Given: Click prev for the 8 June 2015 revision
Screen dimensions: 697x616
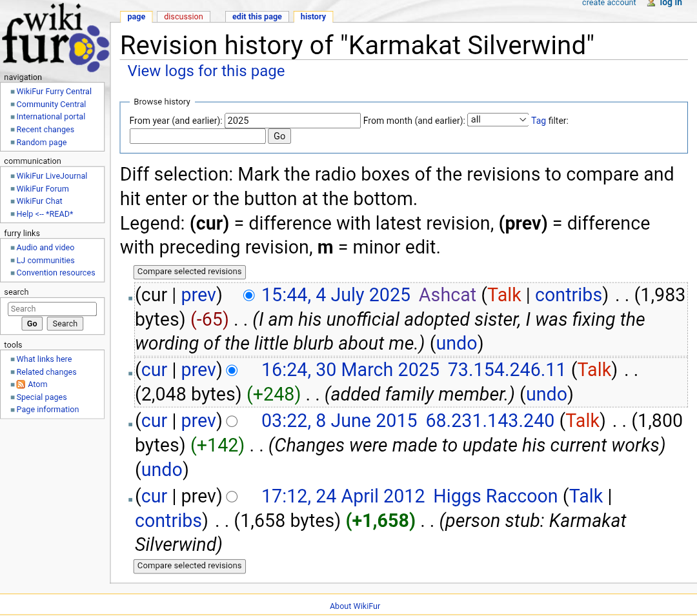Looking at the screenshot, I should 198,421.
